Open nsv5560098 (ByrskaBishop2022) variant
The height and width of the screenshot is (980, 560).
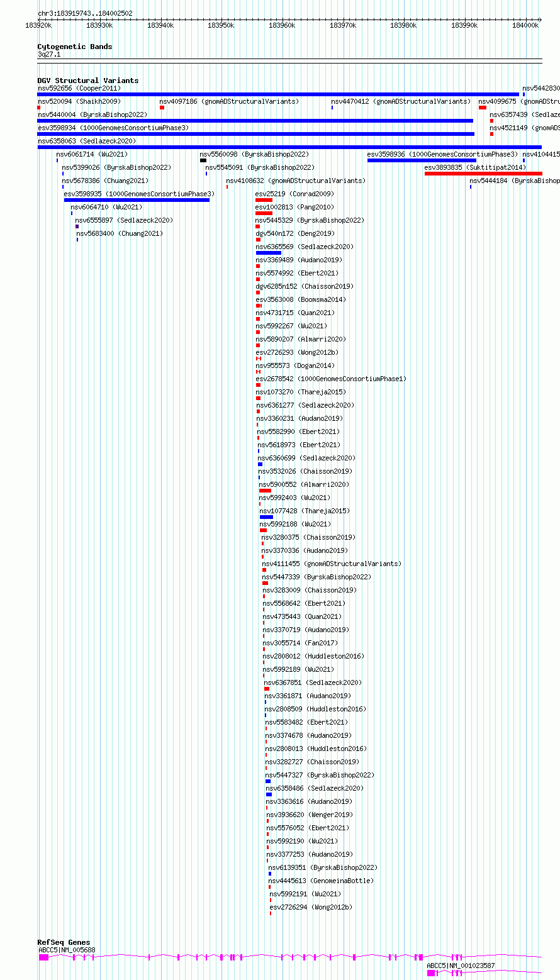[254, 154]
